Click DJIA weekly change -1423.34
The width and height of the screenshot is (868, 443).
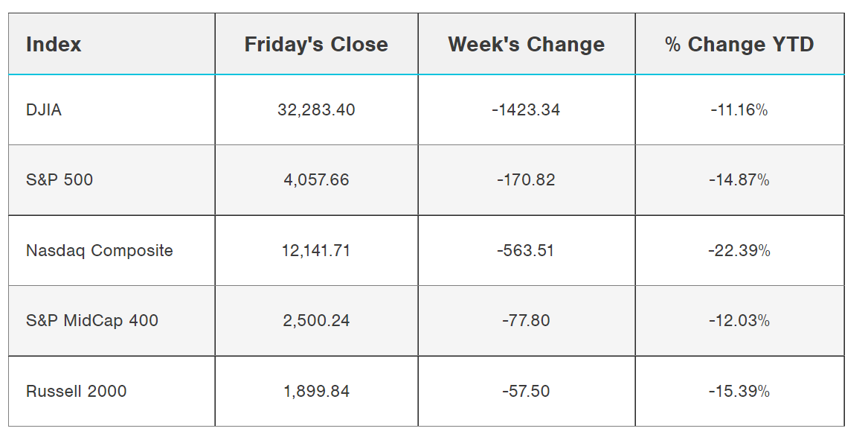click(x=526, y=110)
